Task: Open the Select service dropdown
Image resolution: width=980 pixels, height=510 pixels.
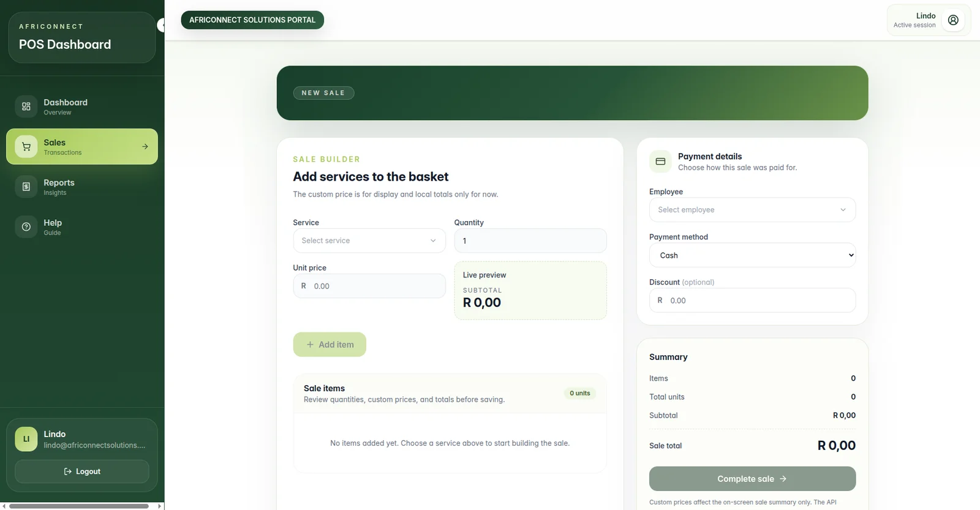Action: click(x=369, y=241)
